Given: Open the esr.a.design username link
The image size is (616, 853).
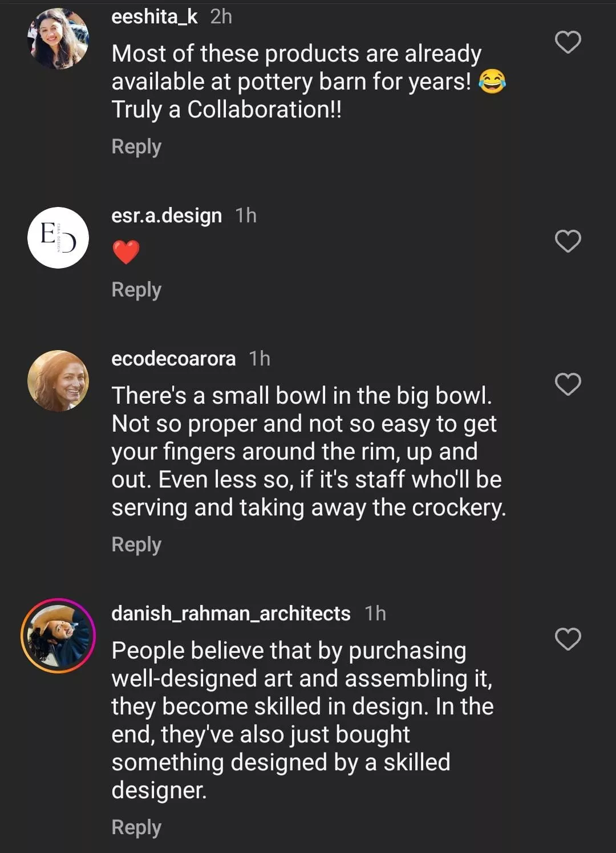Looking at the screenshot, I should pos(167,216).
